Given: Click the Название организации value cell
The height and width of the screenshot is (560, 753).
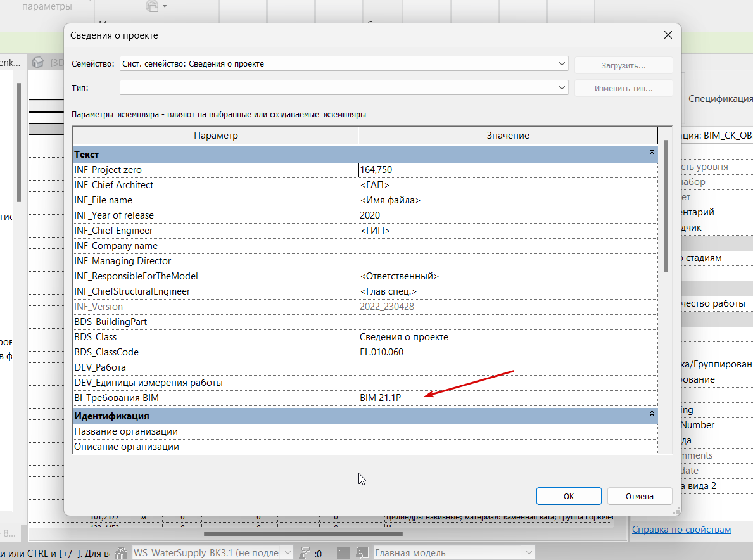Looking at the screenshot, I should [x=508, y=431].
